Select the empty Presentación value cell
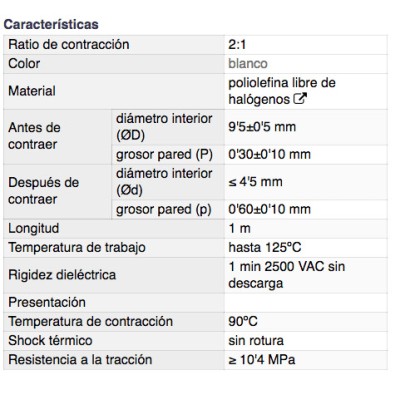Viewport: 400px width, 400px height. point(306,303)
